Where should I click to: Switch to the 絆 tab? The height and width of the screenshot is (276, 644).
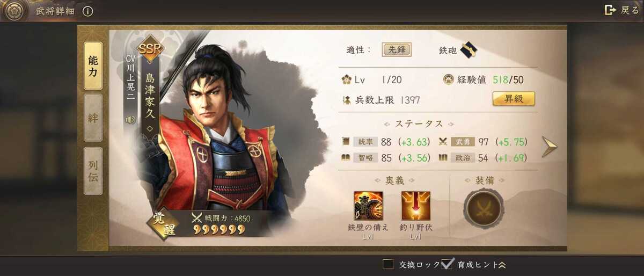coord(93,118)
